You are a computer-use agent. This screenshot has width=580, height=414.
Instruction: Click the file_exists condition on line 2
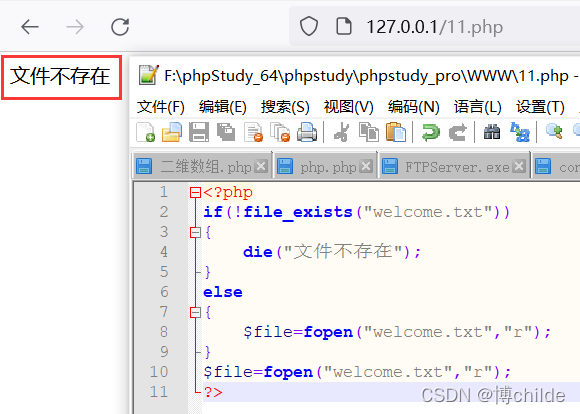[357, 212]
